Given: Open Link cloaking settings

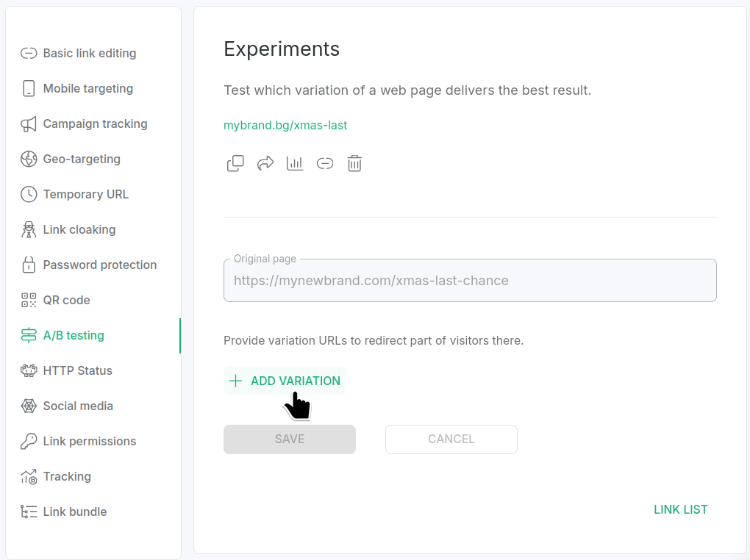Looking at the screenshot, I should coord(79,229).
